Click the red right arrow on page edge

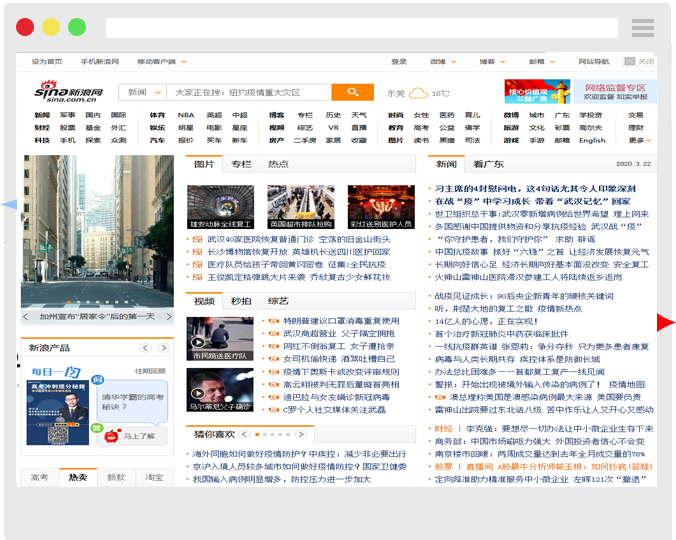667,322
